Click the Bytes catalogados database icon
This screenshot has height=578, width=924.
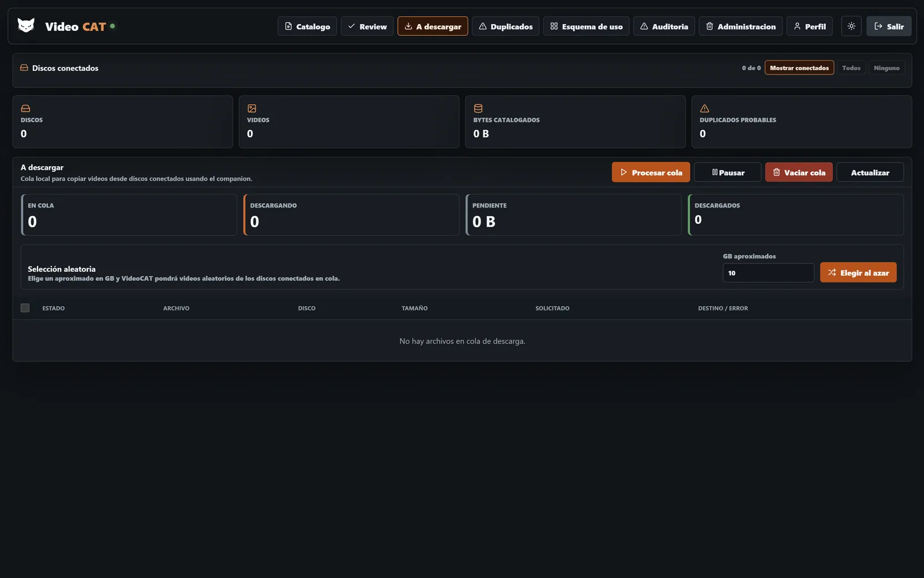pyautogui.click(x=478, y=108)
